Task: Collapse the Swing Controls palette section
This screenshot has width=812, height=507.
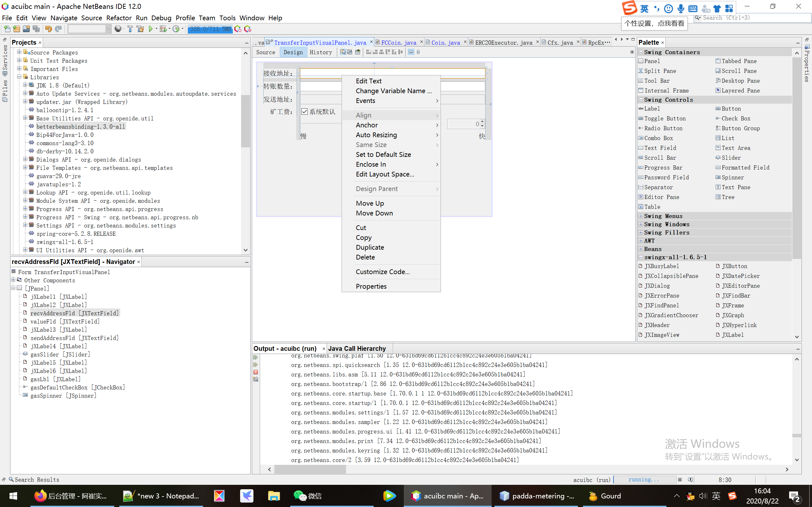Action: [x=641, y=99]
